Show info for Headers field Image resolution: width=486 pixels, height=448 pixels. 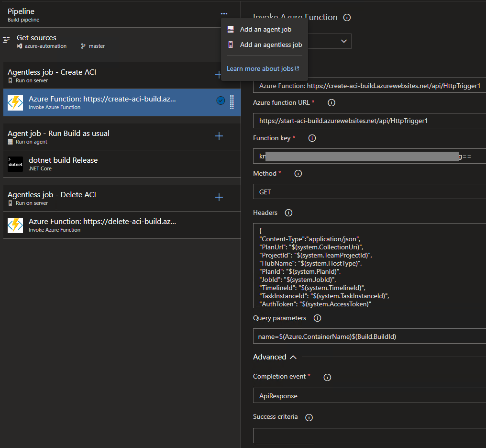[x=288, y=213]
